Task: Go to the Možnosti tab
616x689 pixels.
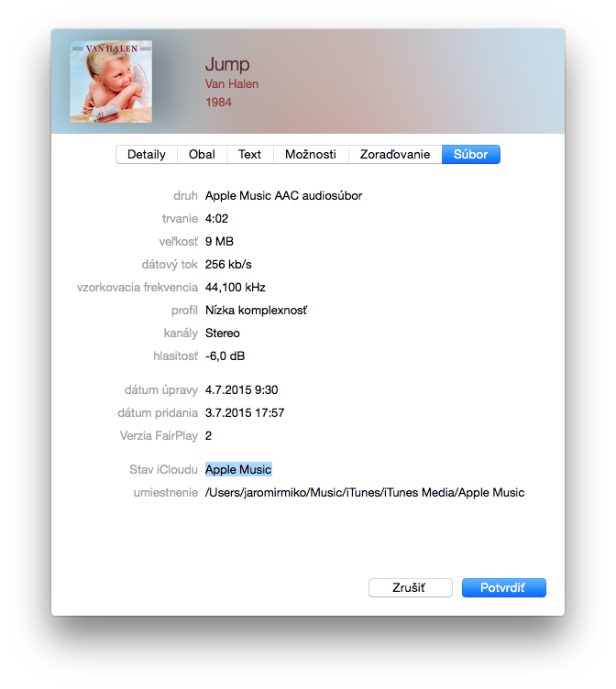Action: (x=311, y=154)
